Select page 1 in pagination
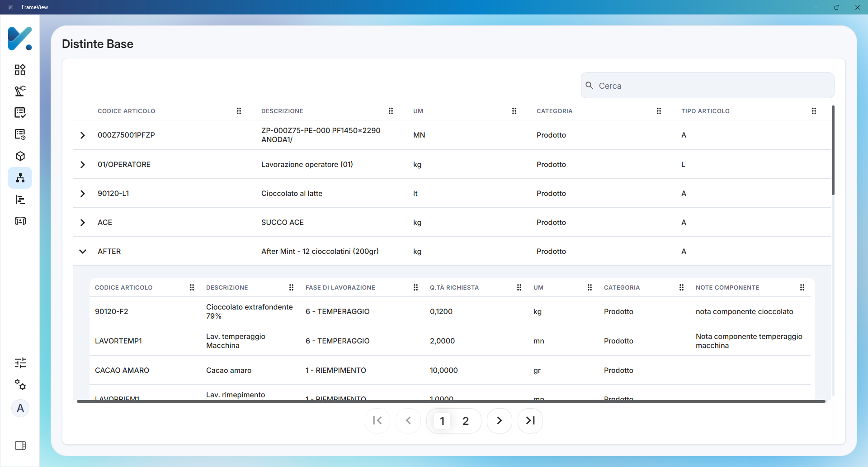Viewport: 868px width, 467px height. (442, 421)
